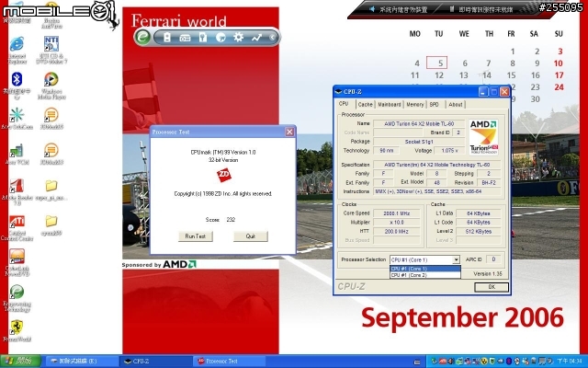This screenshot has width=588, height=368.
Task: Open Adobe Reader 7.0 shortcut
Action: click(x=17, y=191)
